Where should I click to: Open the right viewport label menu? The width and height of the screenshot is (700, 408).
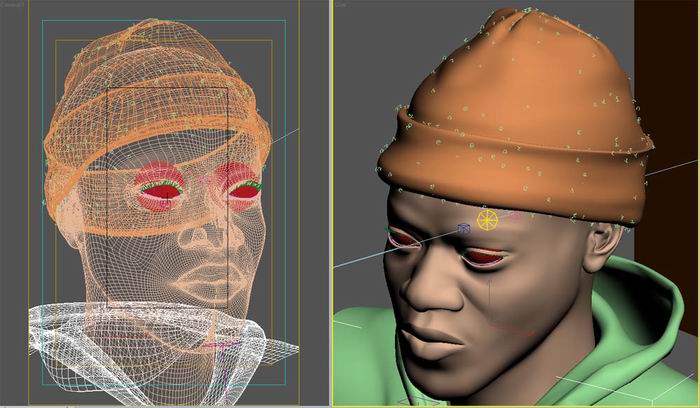(x=341, y=4)
